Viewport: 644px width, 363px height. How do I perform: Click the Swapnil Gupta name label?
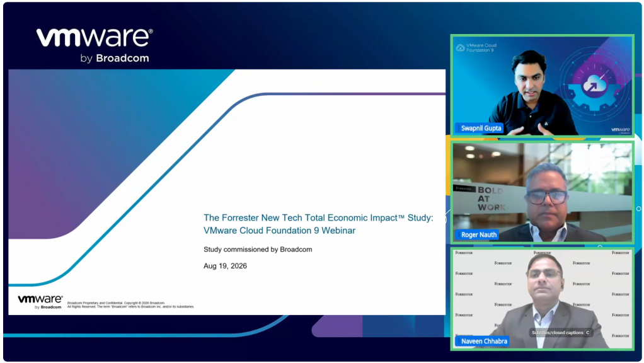(x=481, y=128)
